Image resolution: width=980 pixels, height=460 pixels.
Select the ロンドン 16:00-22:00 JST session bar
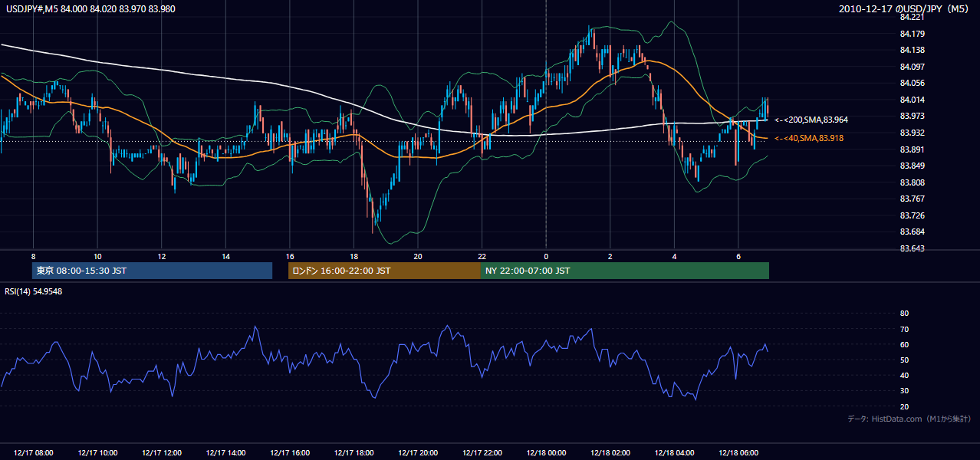coord(384,271)
